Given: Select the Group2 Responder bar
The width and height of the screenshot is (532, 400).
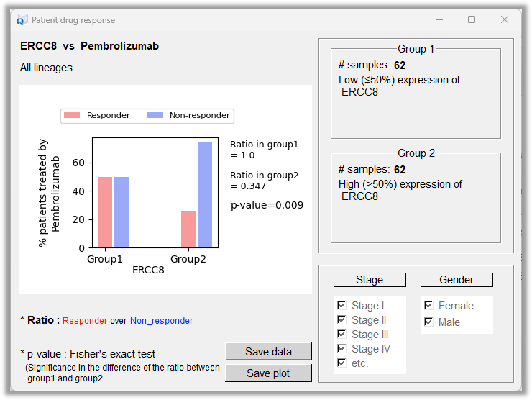Looking at the screenshot, I should pyautogui.click(x=188, y=229).
